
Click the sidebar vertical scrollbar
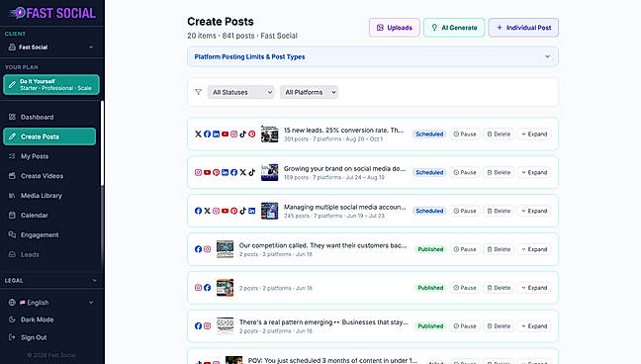pos(102,143)
